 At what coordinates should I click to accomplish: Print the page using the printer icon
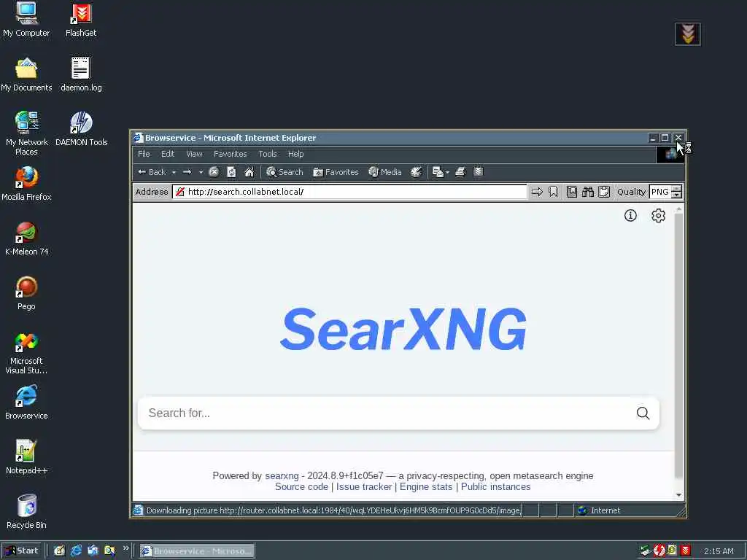click(x=460, y=172)
